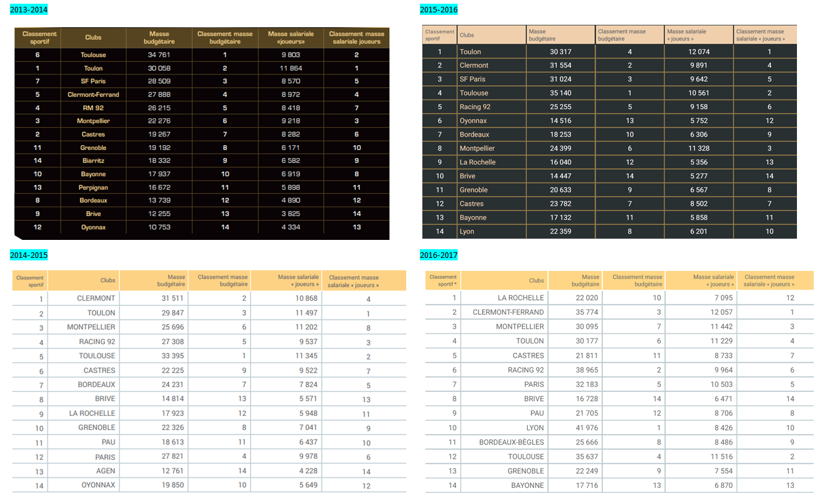Click the budget value 31 554

coord(561,65)
